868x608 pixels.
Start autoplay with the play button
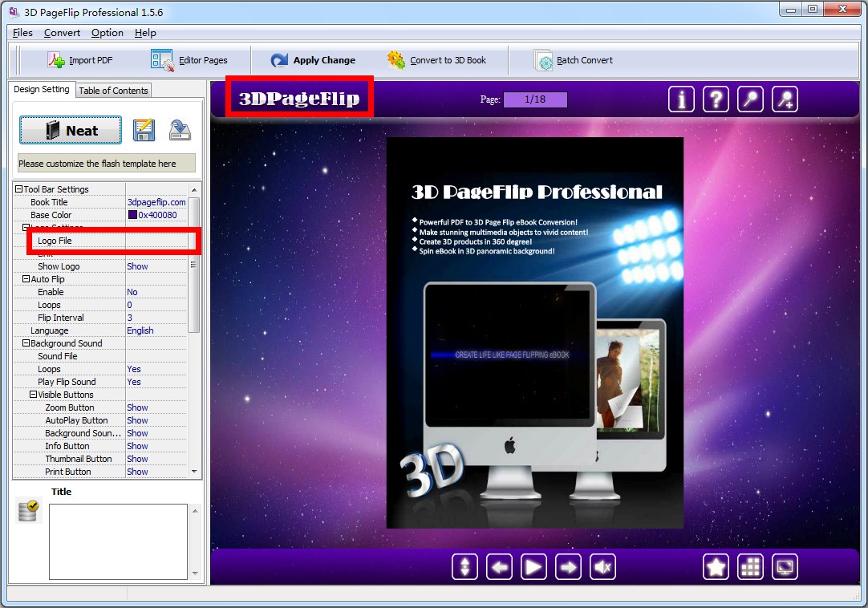(x=533, y=567)
